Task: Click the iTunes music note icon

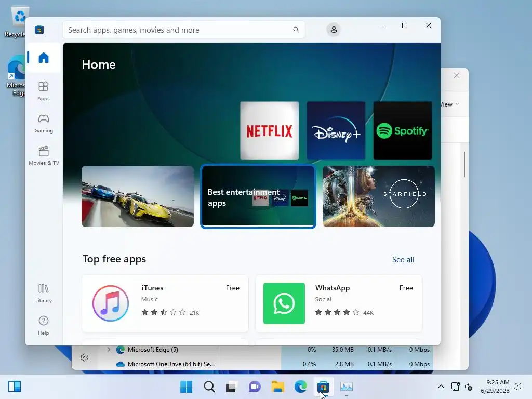Action: click(111, 303)
